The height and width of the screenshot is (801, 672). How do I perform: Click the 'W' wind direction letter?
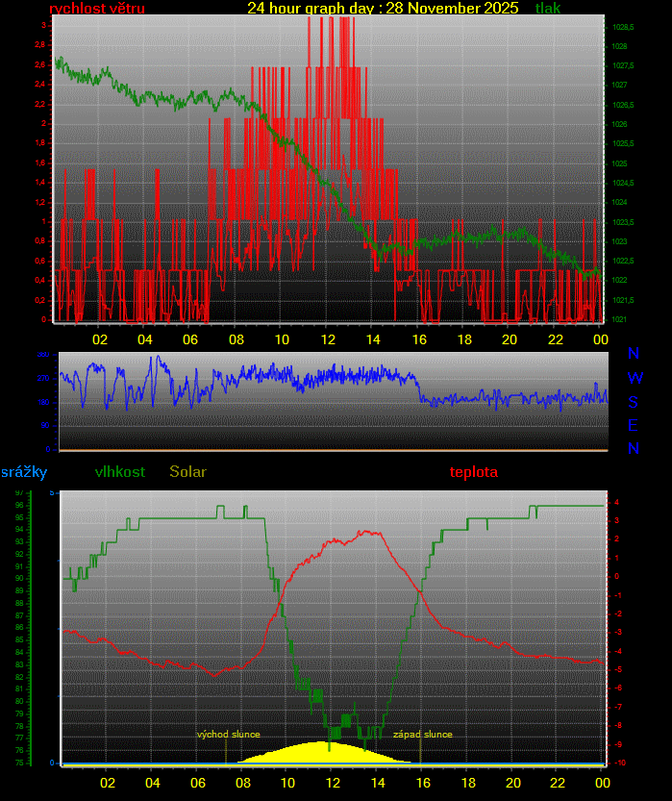(635, 378)
